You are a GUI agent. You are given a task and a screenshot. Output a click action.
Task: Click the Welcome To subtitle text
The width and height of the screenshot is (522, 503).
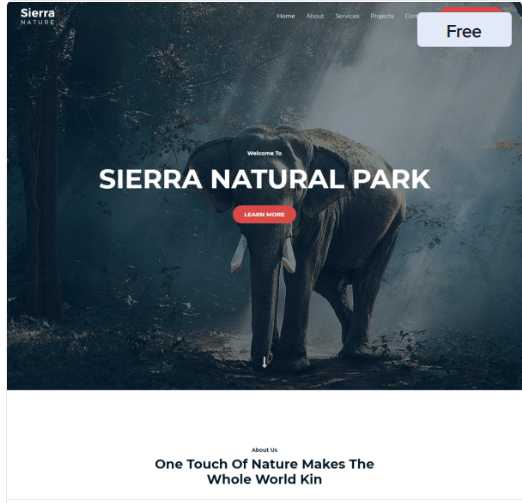tap(264, 153)
